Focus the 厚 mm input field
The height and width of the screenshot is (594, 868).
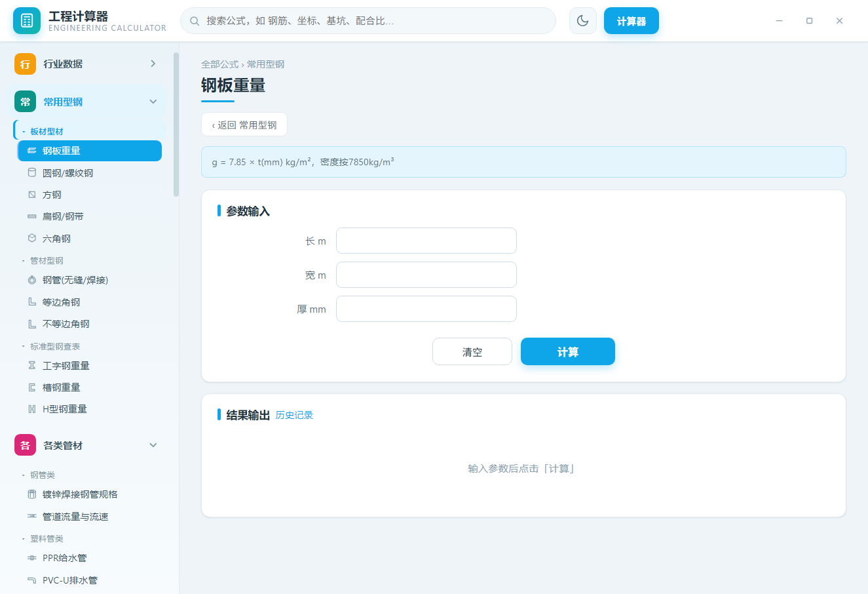(x=426, y=309)
